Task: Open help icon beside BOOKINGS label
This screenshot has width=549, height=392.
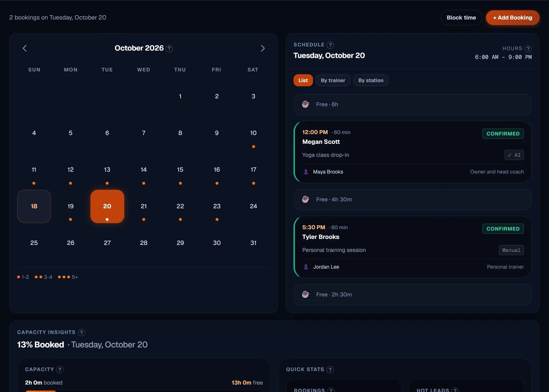Action: click(x=331, y=390)
